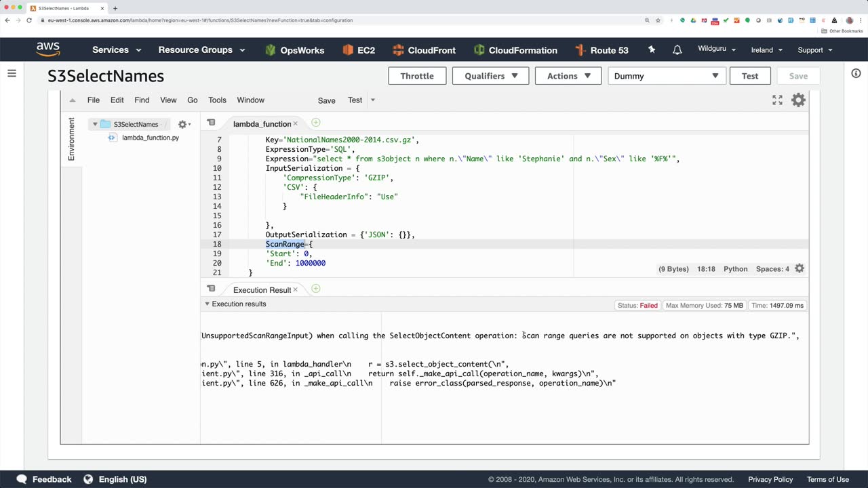The height and width of the screenshot is (488, 868).
Task: Click the Test button beside Dummy
Action: tap(749, 76)
